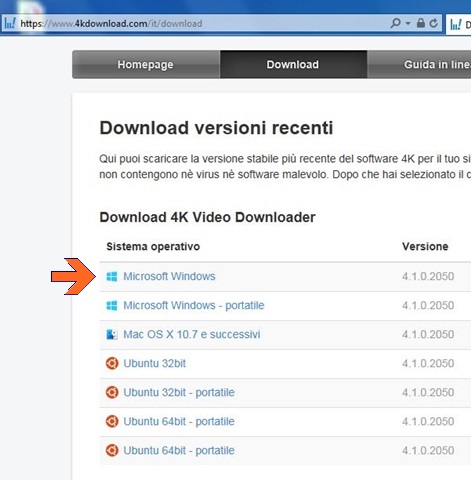
Task: Click the Download 4K Video Downloader heading
Action: 207,217
